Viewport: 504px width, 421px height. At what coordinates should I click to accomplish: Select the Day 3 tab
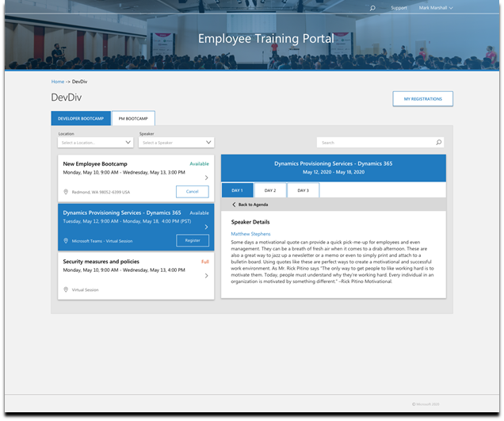coord(303,190)
